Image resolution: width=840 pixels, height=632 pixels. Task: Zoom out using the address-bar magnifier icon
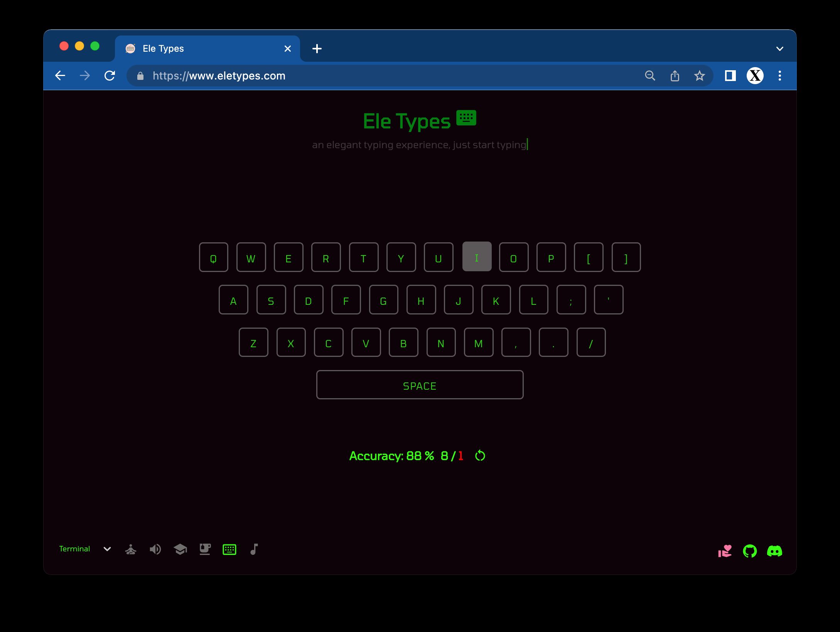(650, 76)
